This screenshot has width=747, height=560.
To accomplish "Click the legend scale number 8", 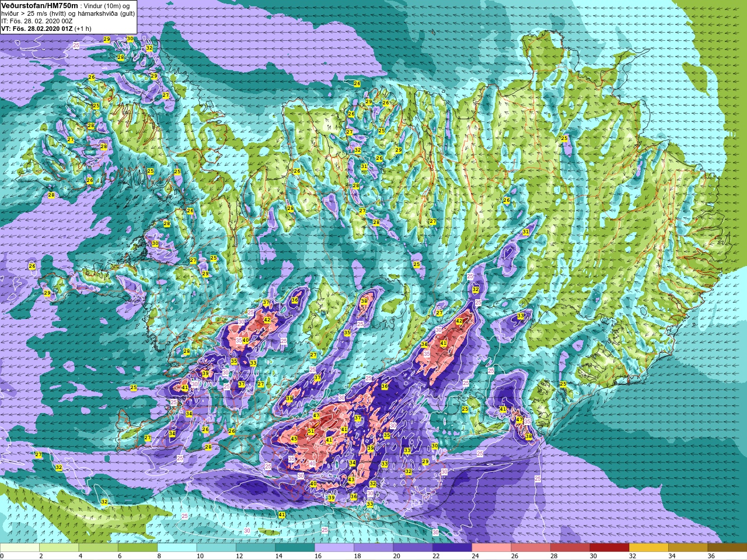I will (159, 556).
